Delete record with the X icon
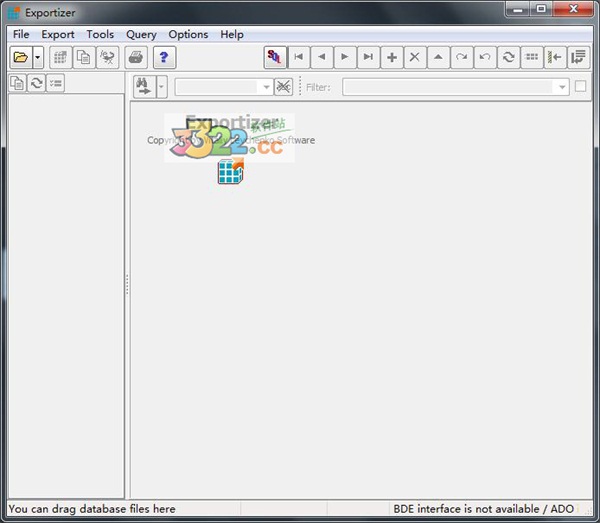Image resolution: width=600 pixels, height=523 pixels. [x=415, y=57]
